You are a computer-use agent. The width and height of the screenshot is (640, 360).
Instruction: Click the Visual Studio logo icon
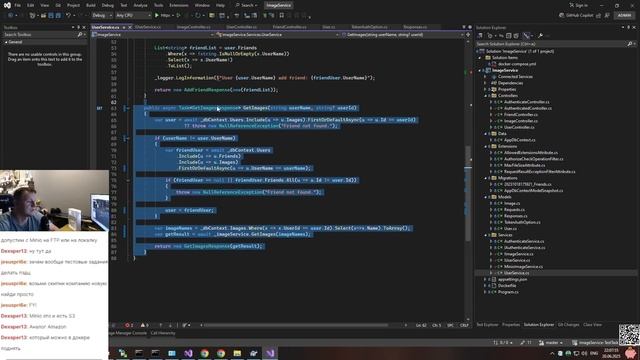click(x=7, y=5)
